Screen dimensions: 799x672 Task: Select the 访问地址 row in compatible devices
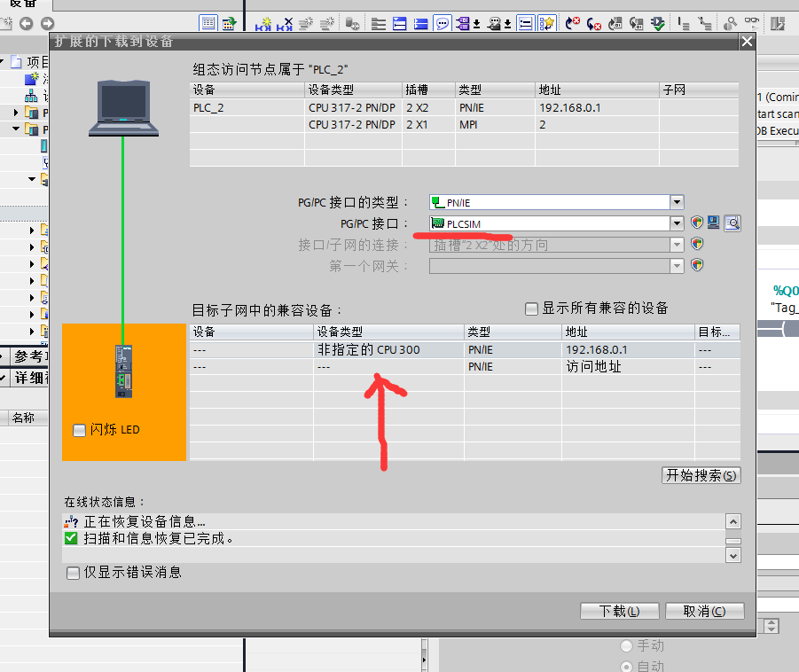[x=465, y=367]
